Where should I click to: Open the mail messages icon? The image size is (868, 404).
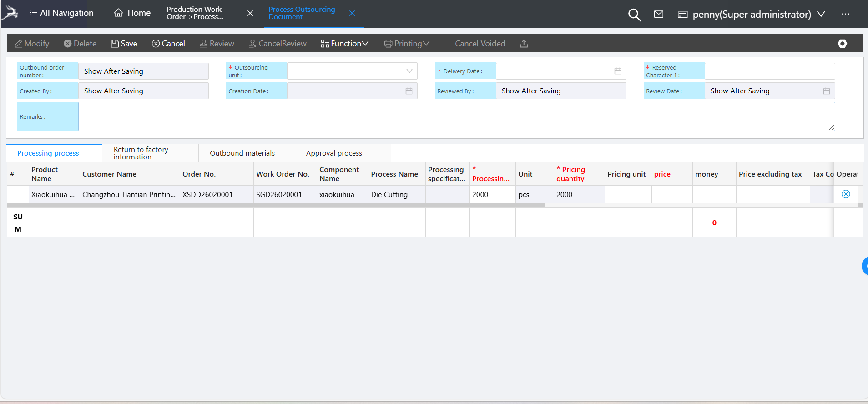(658, 15)
